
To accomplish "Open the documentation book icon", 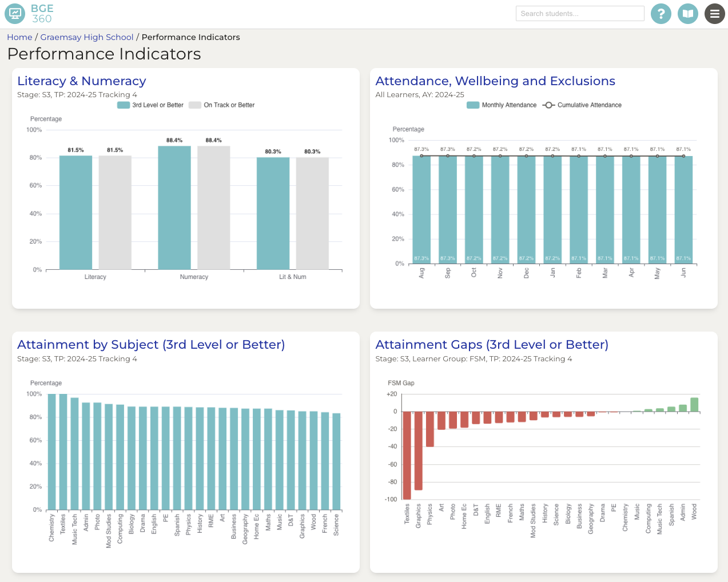I will (x=688, y=14).
